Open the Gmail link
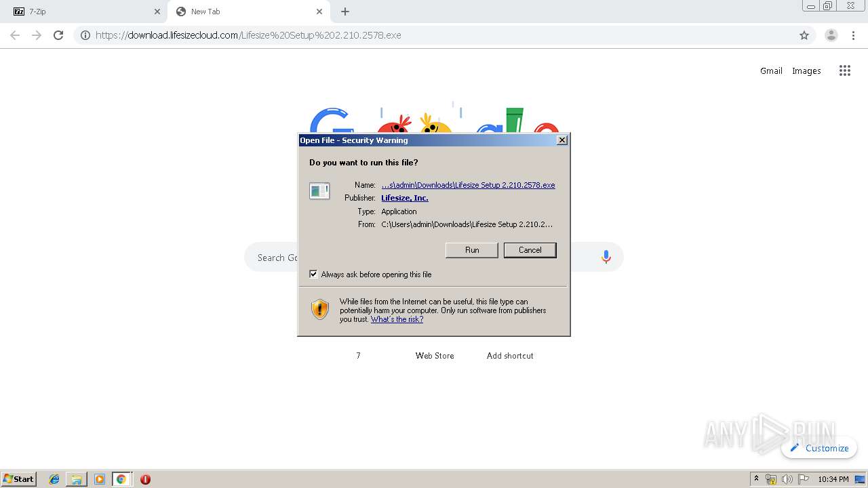Screen dimensions: 868x488 (x=771, y=70)
